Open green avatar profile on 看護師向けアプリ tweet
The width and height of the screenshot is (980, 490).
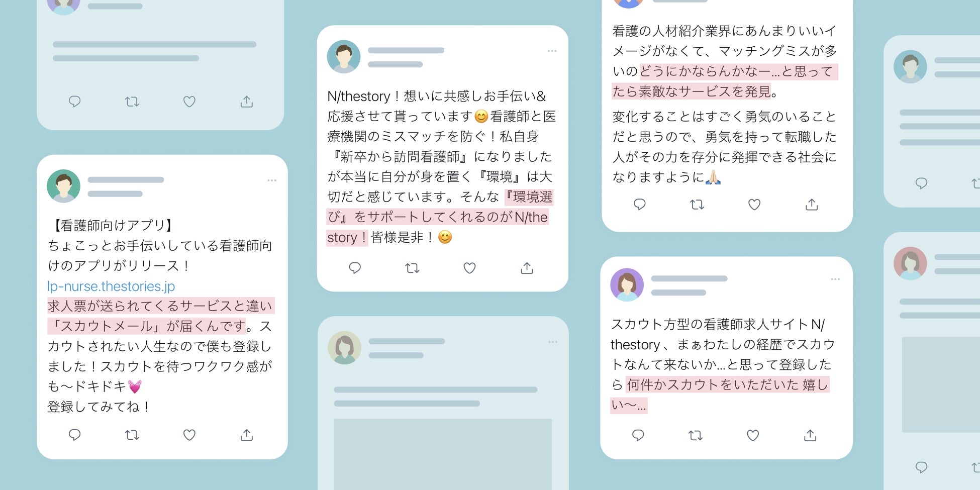tap(63, 186)
